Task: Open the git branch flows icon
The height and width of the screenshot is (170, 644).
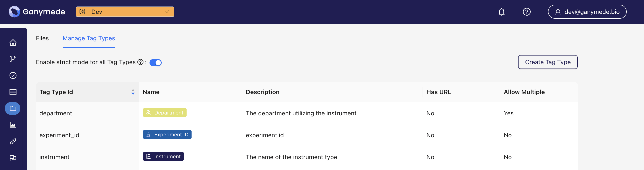Action: [13, 59]
